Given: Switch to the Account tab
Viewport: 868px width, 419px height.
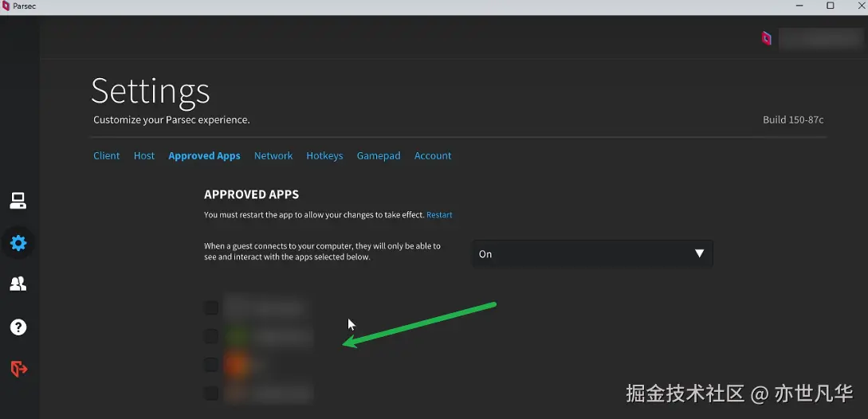Looking at the screenshot, I should pos(433,155).
